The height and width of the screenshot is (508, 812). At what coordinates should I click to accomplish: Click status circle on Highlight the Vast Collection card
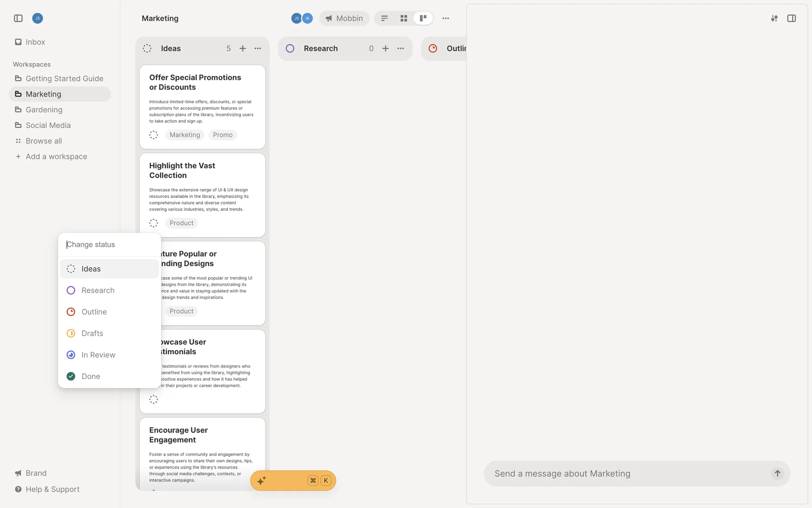pyautogui.click(x=154, y=223)
